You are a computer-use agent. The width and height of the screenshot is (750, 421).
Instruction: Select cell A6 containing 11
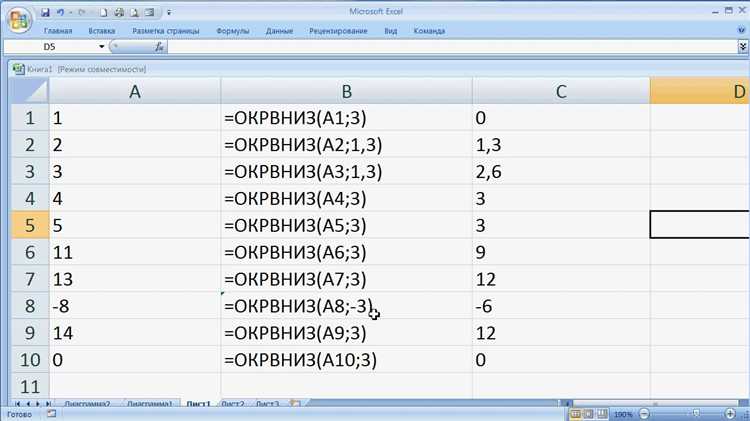pos(135,252)
